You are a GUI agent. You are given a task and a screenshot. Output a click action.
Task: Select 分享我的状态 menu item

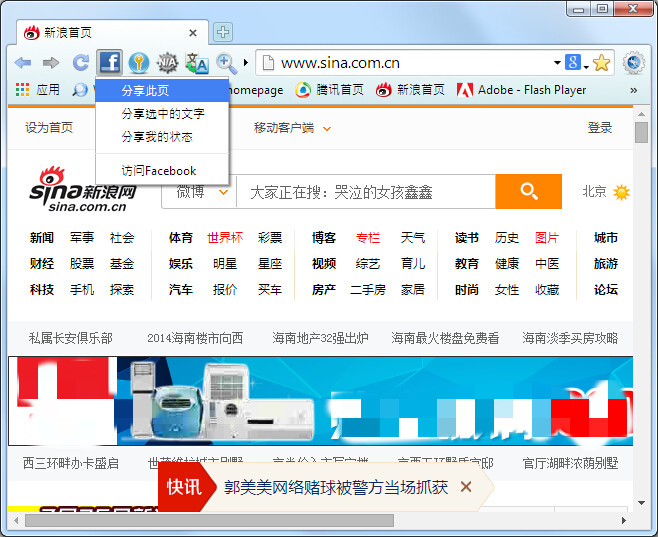tap(162, 137)
